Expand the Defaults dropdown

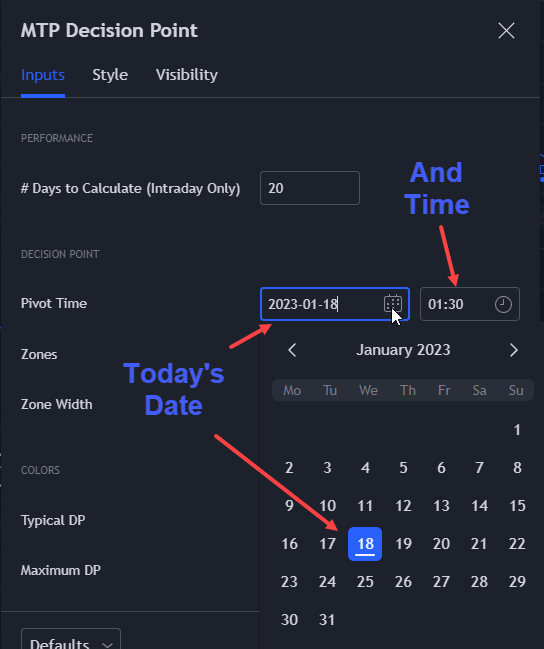click(71, 639)
